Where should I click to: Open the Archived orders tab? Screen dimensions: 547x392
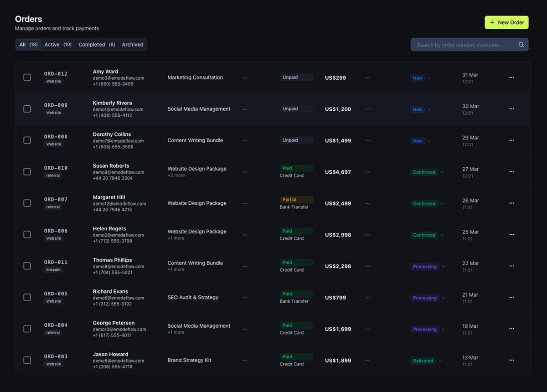[x=132, y=45]
